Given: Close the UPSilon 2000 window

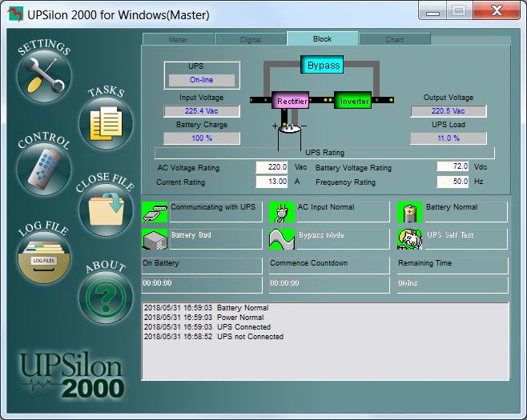Looking at the screenshot, I should pos(497,10).
